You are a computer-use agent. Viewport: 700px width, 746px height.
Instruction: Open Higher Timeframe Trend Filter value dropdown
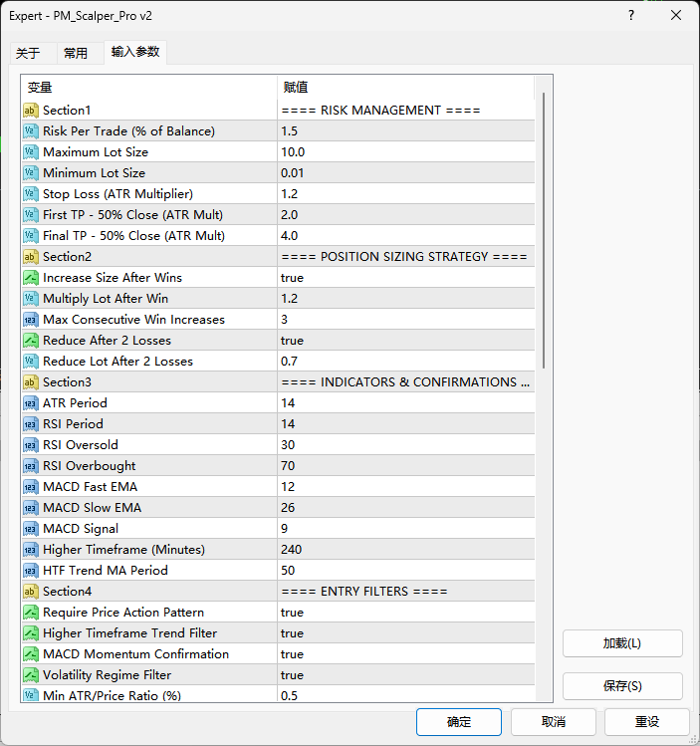tap(405, 633)
